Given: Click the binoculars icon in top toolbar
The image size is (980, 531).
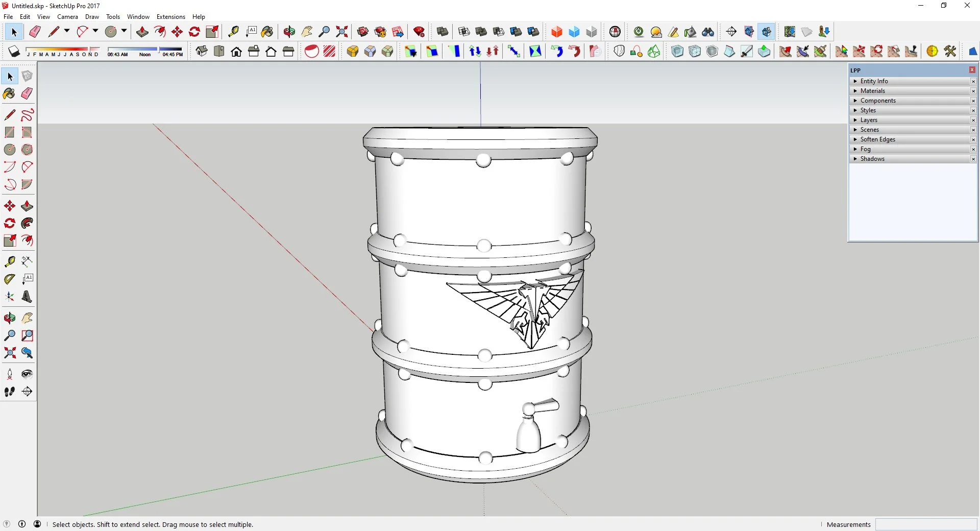Looking at the screenshot, I should point(708,32).
